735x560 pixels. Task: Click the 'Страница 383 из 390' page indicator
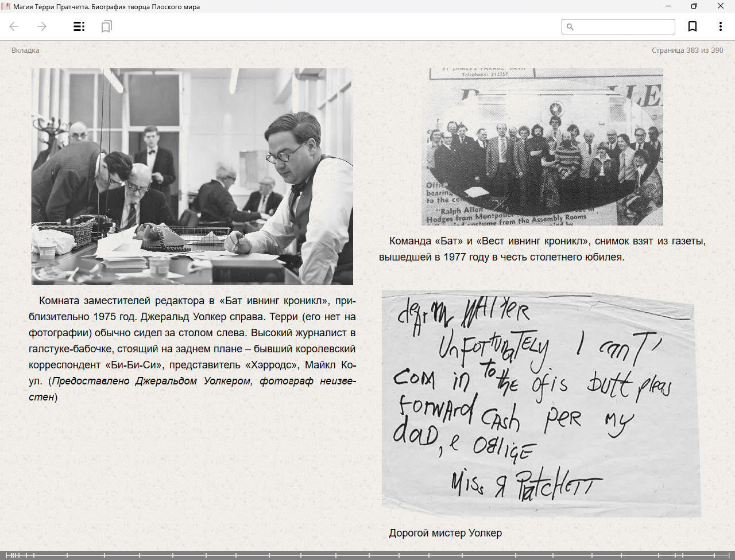[x=687, y=50]
